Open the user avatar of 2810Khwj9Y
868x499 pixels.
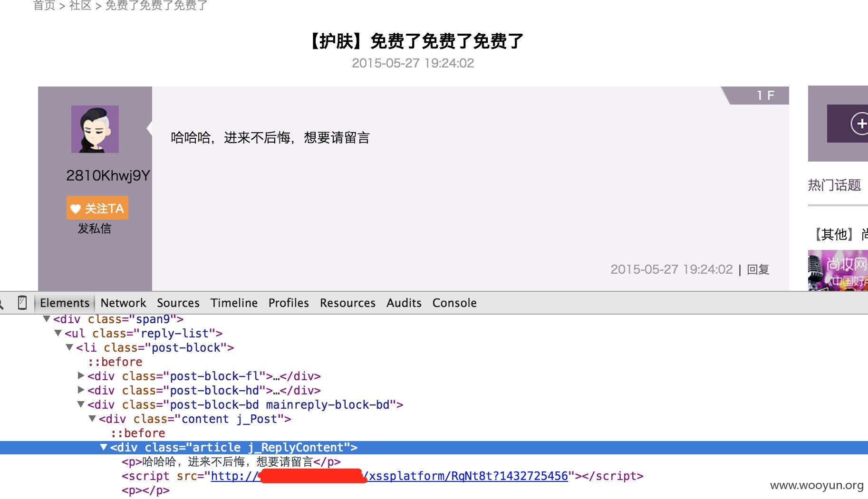pyautogui.click(x=95, y=129)
